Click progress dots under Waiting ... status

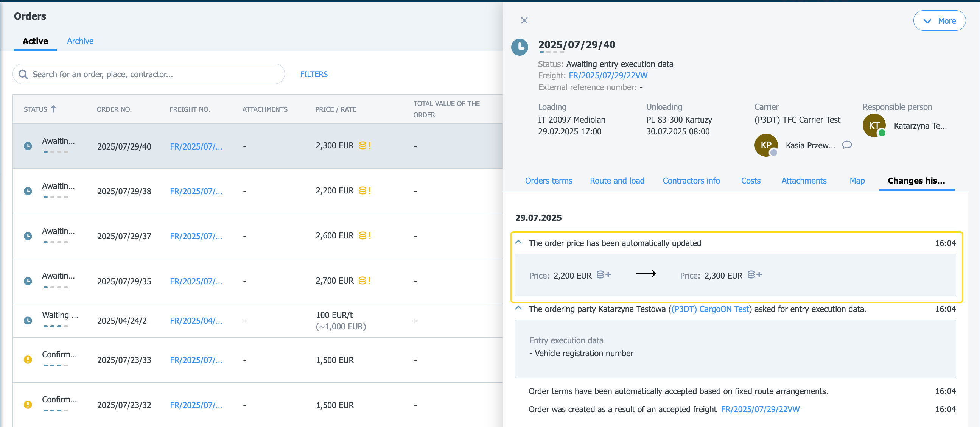[56, 326]
